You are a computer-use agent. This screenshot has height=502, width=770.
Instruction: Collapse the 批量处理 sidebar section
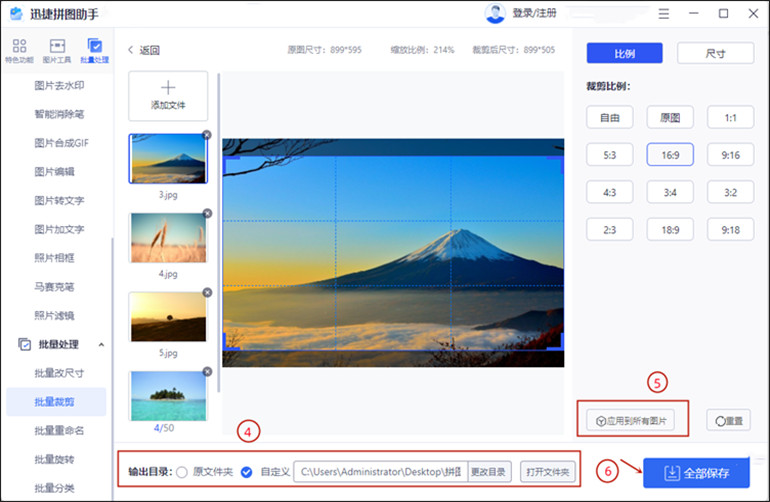(x=101, y=344)
